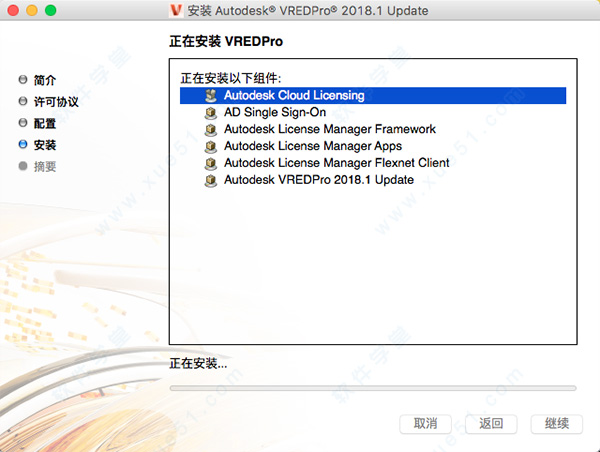Screen dimensions: 600x452
Task: Click the 正在安装以下组件 label
Action: point(231,78)
